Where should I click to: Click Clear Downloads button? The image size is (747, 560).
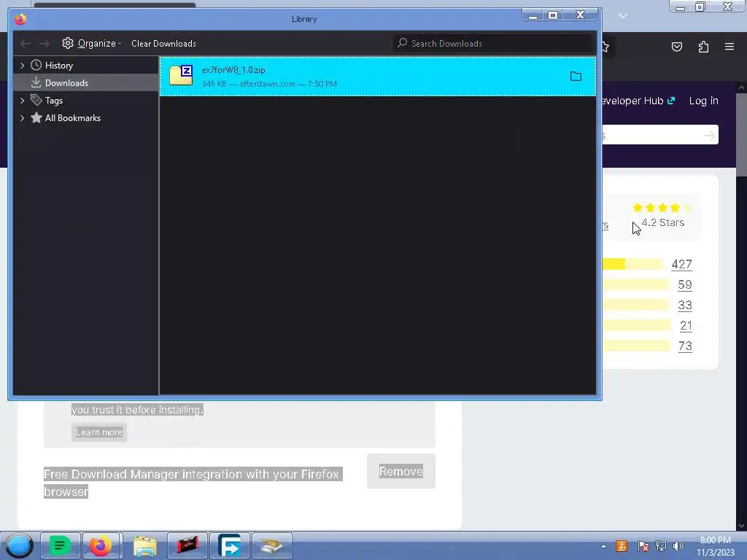coord(163,43)
